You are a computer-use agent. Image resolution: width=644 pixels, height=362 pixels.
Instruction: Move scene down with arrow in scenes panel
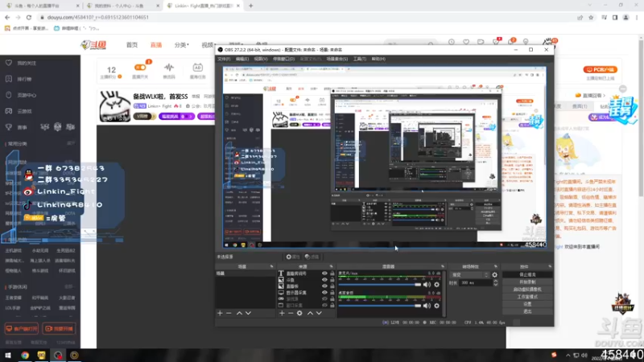click(248, 313)
